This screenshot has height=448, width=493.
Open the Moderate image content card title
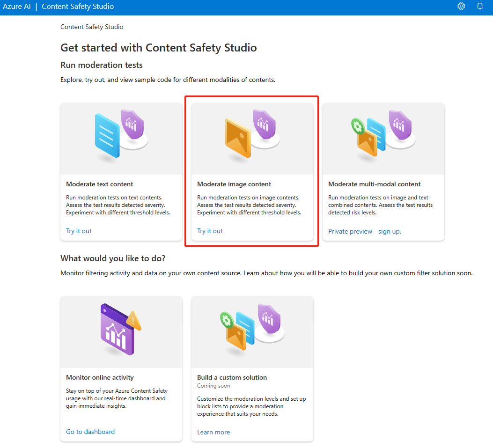point(234,184)
